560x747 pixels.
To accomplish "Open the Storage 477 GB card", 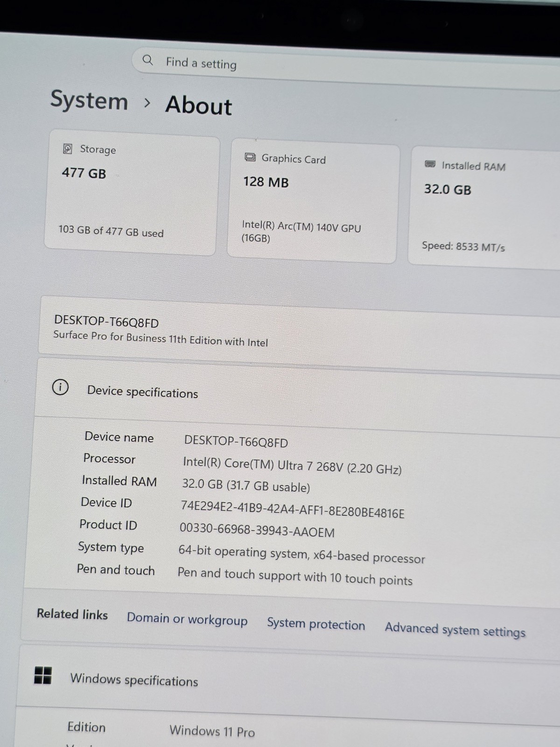I will point(132,192).
